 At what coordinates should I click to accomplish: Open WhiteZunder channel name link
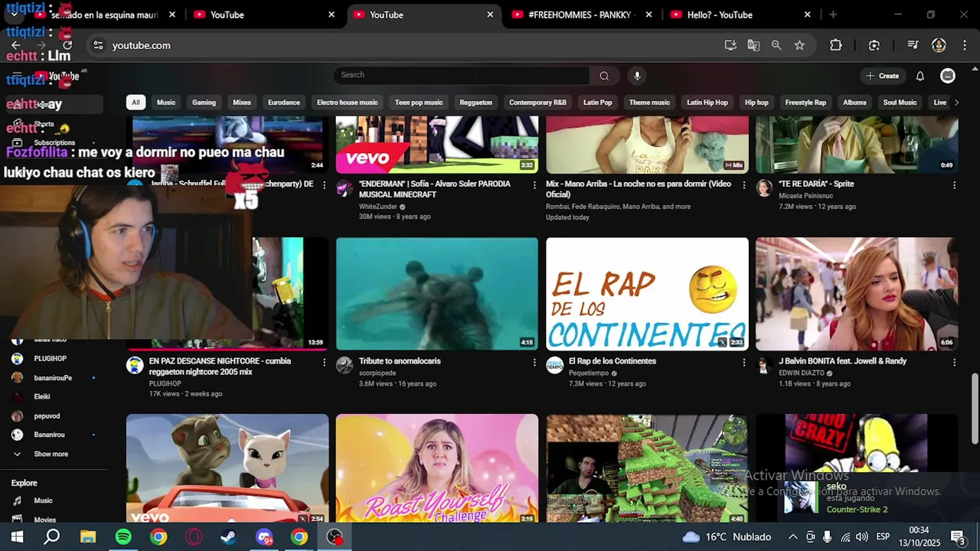pyautogui.click(x=377, y=207)
